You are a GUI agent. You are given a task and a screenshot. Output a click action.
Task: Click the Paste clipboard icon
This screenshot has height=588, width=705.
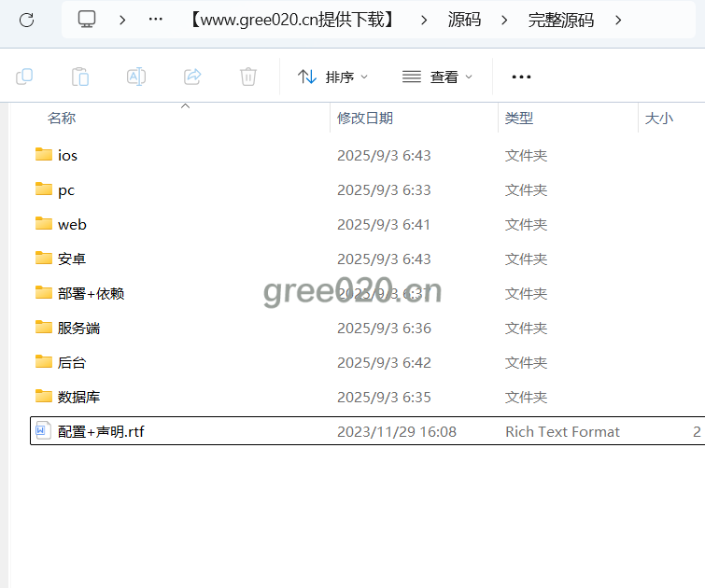[x=80, y=77]
